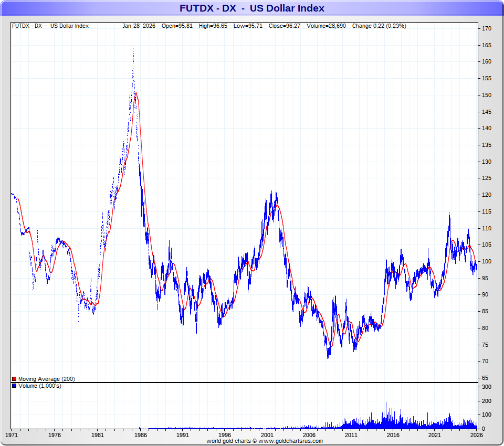Click the Jan-28 2026 date in the header
The image size is (504, 446).
(x=139, y=26)
